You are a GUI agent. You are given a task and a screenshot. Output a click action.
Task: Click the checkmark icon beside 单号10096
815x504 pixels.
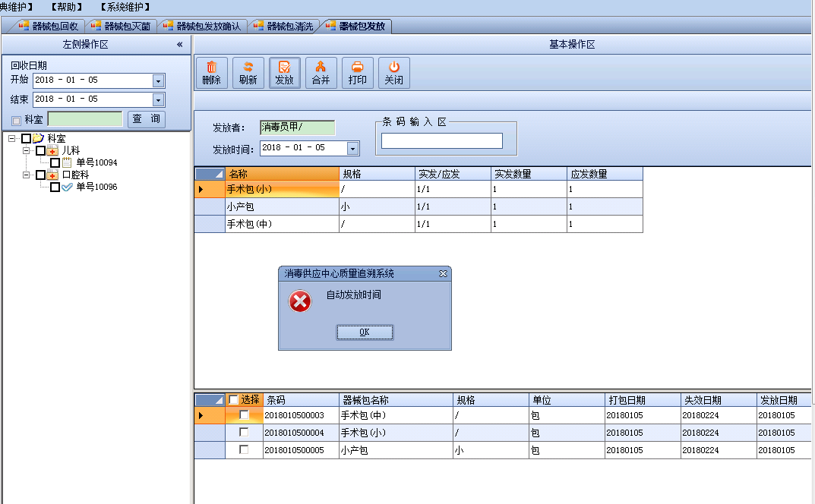67,187
